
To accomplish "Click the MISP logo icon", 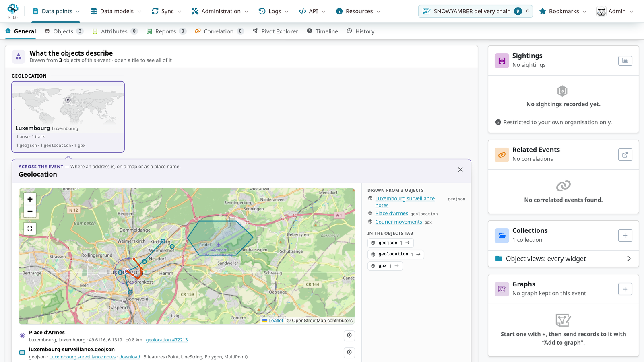I will coord(13,8).
